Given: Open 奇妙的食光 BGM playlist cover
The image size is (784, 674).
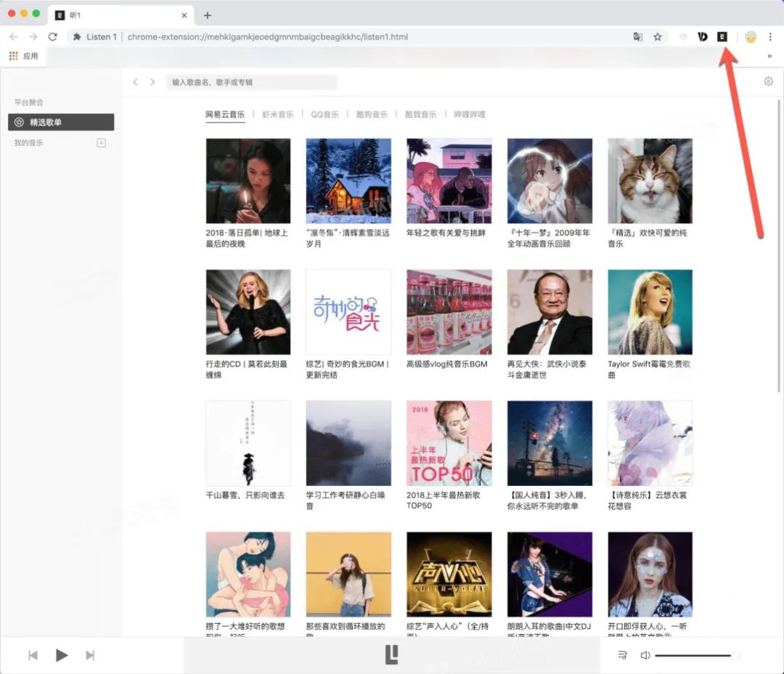Looking at the screenshot, I should click(348, 312).
